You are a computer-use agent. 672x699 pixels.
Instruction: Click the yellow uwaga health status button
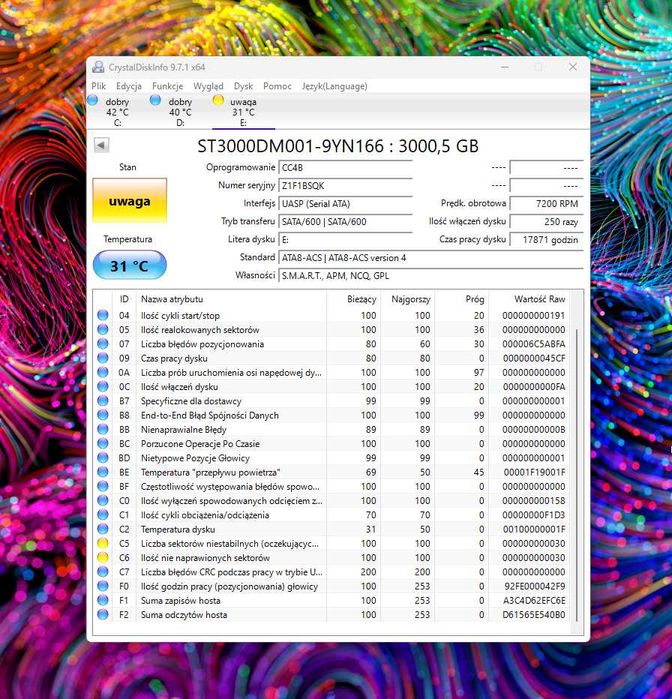click(x=130, y=201)
